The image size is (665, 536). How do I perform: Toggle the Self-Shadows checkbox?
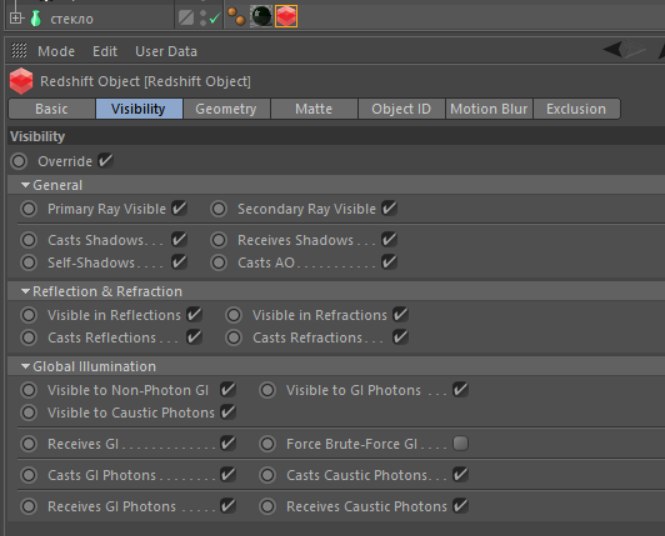tap(179, 262)
